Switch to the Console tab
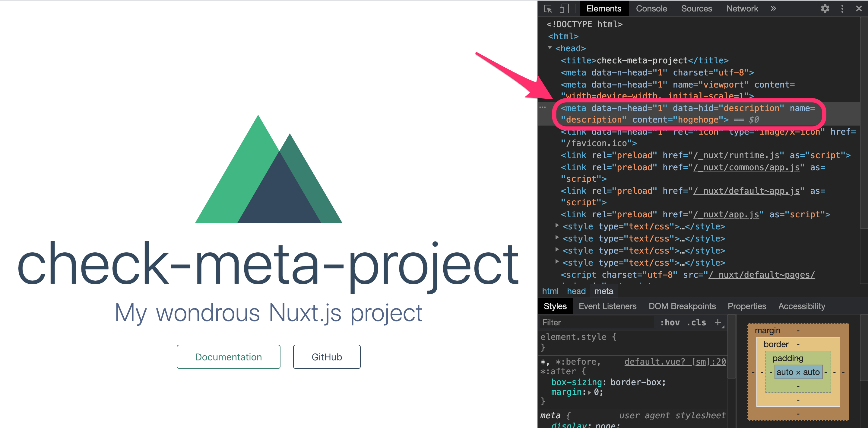868x428 pixels. pyautogui.click(x=651, y=8)
